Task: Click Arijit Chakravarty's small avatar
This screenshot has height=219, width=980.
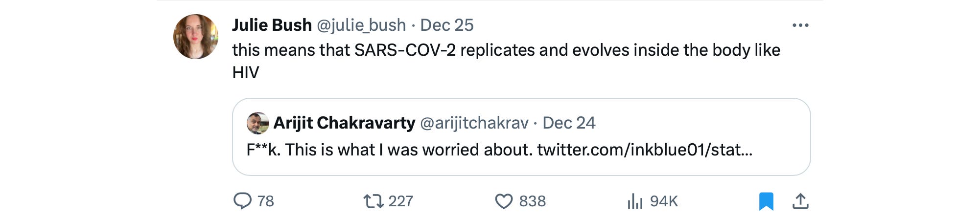Action: (258, 123)
